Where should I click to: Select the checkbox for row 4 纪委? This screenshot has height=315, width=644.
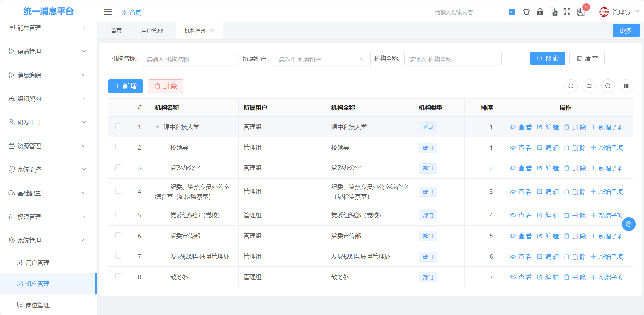118,191
